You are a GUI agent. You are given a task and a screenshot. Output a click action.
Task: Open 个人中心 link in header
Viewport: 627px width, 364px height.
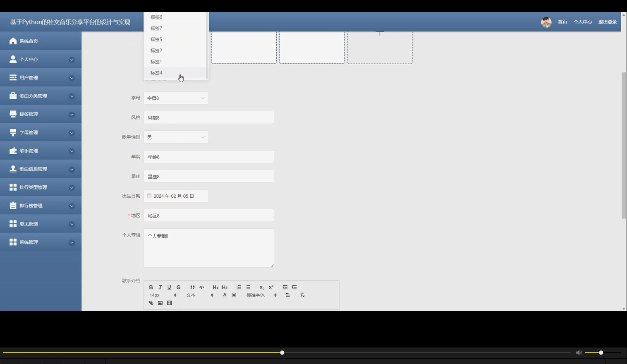coord(583,22)
